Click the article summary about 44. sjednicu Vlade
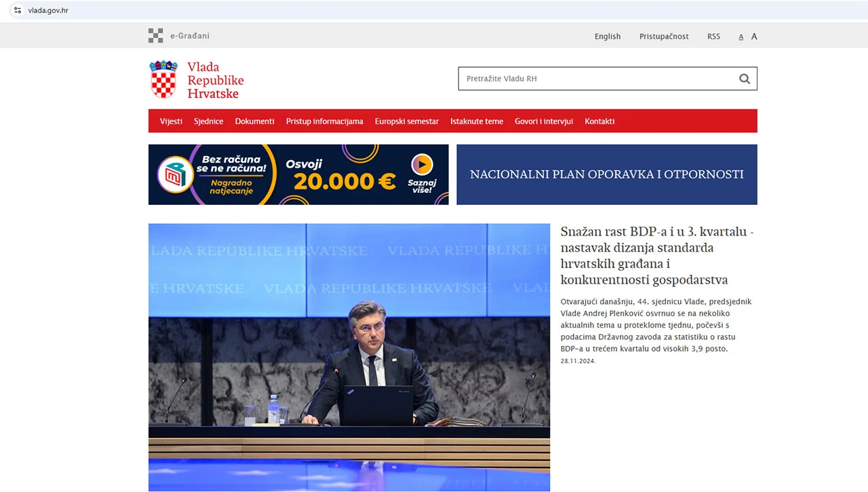The image size is (868, 492). tap(656, 325)
